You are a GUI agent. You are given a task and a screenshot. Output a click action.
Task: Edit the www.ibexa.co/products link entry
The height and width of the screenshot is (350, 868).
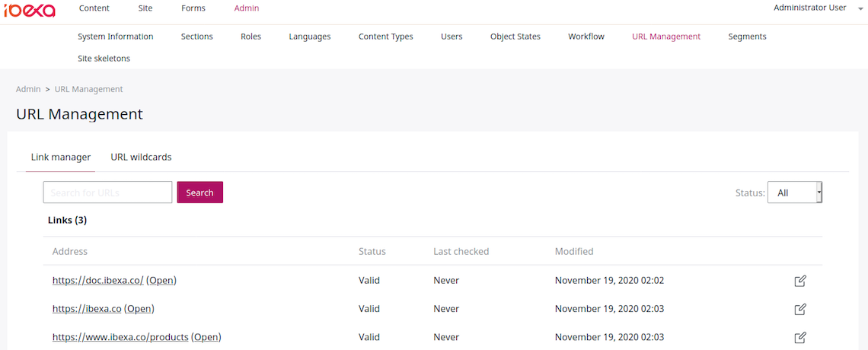click(800, 337)
